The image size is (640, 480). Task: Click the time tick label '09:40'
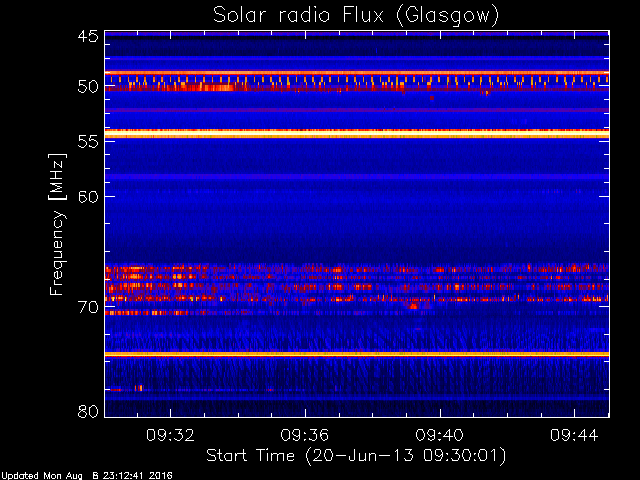440,435
